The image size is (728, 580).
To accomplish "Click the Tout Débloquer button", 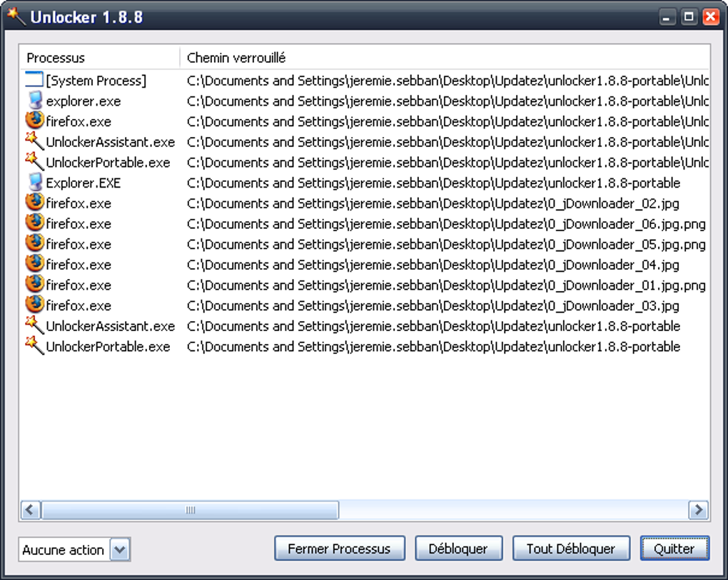I will coord(571,549).
